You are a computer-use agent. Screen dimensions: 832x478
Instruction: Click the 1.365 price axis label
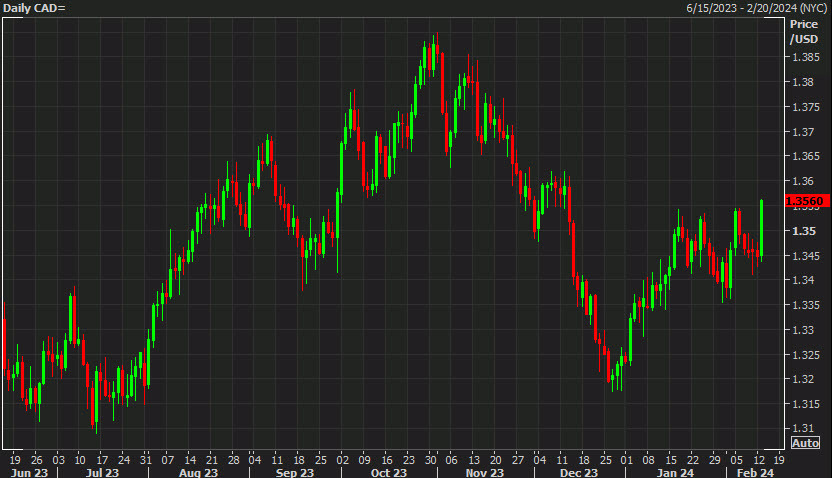coord(806,157)
